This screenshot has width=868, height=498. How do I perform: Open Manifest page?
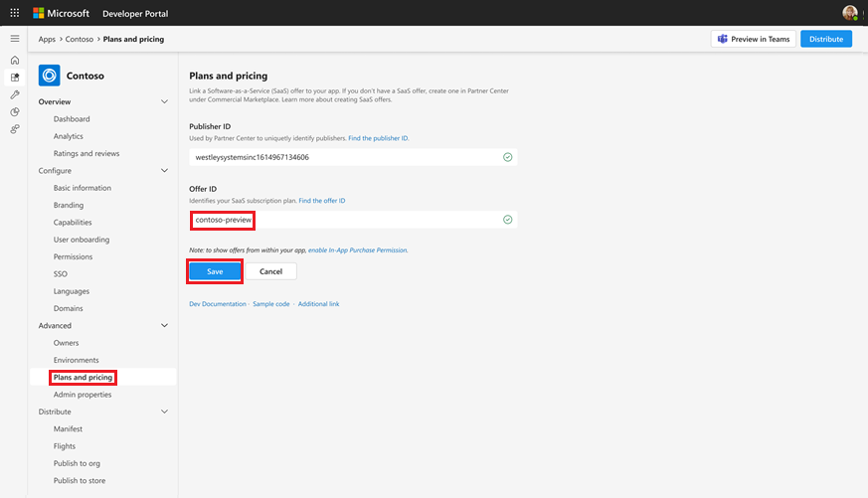point(68,428)
